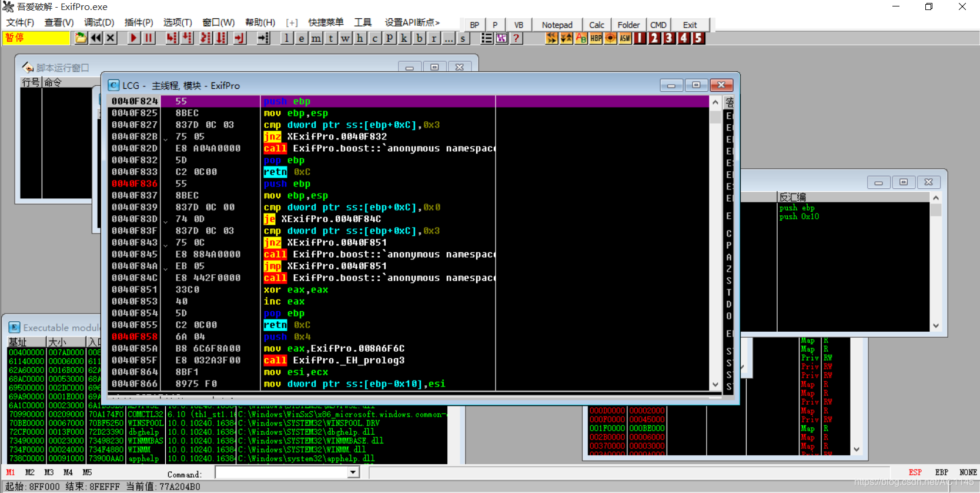Click the red number 3 icon
The height and width of the screenshot is (493, 980).
coord(669,38)
